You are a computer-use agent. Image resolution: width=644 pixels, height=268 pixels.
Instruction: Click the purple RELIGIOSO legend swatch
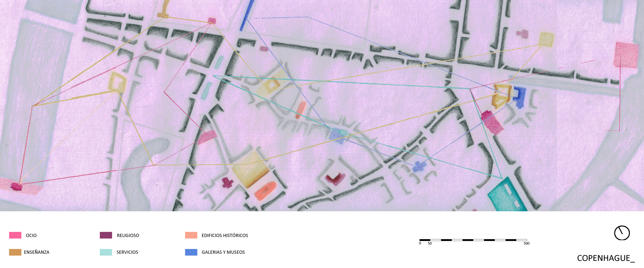(106, 235)
